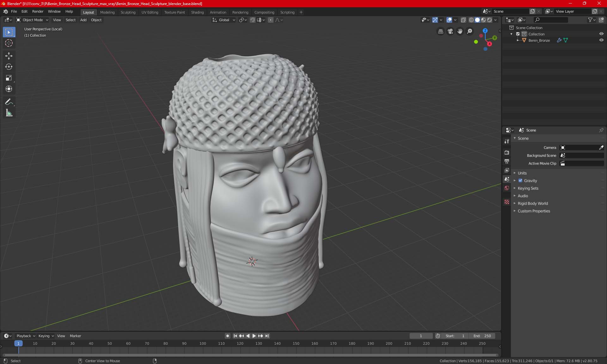Open the Render properties tab
Viewport: 607px width, 364px height.
tap(507, 152)
